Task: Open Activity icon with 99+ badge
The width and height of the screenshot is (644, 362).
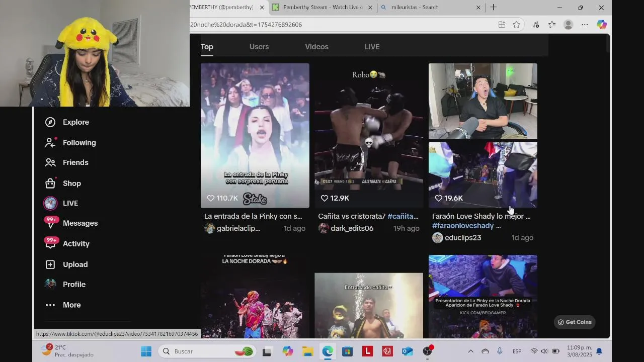Action: [x=50, y=244]
